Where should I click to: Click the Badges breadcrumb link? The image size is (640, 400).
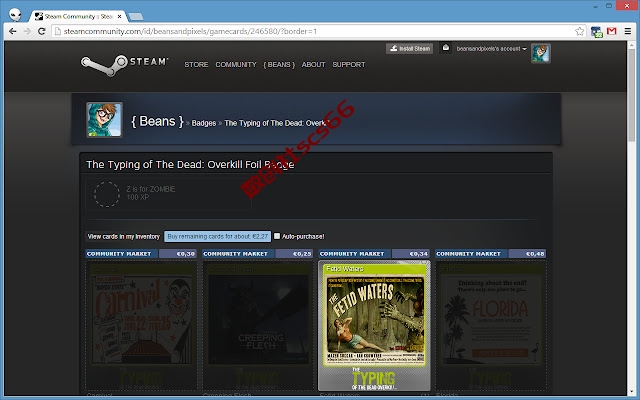(x=204, y=123)
